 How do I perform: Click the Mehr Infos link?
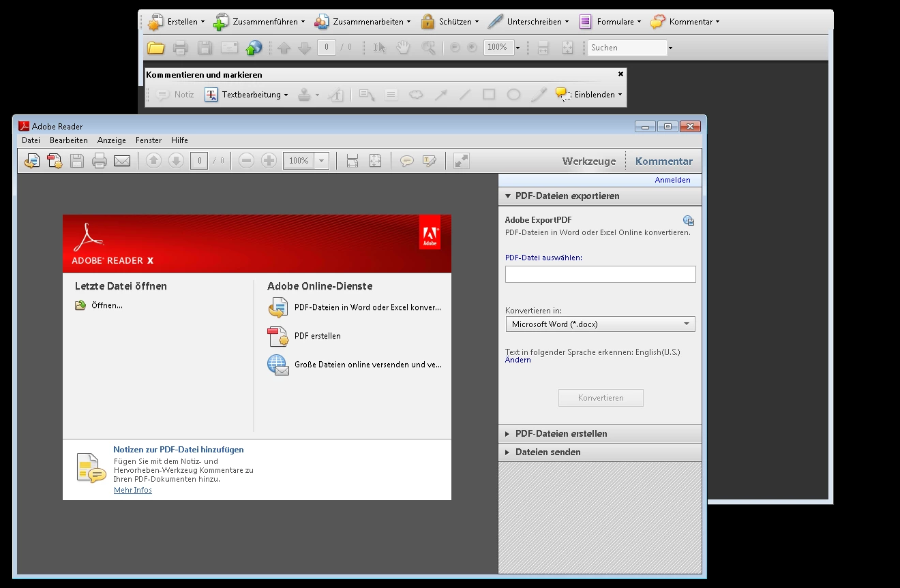(133, 491)
